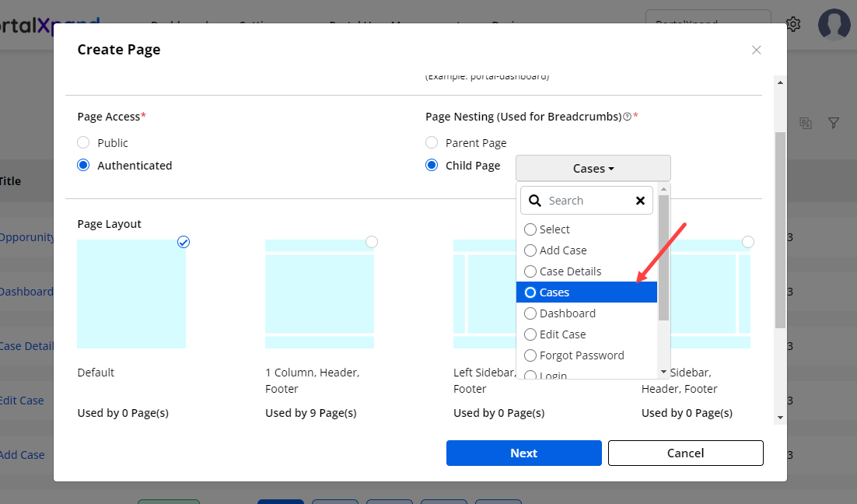Viewport: 857px width, 504px height.
Task: Select Dashboard from the dropdown list
Action: click(x=567, y=313)
